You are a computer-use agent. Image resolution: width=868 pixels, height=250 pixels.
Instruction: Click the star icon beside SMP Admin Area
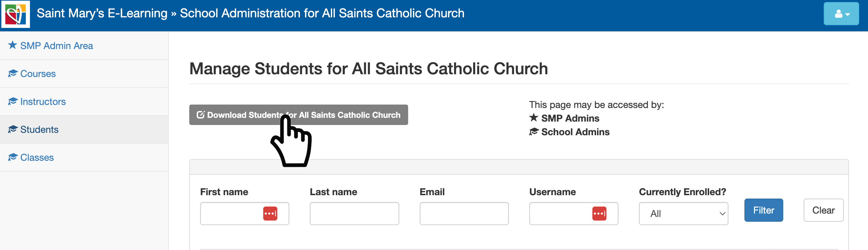[13, 45]
